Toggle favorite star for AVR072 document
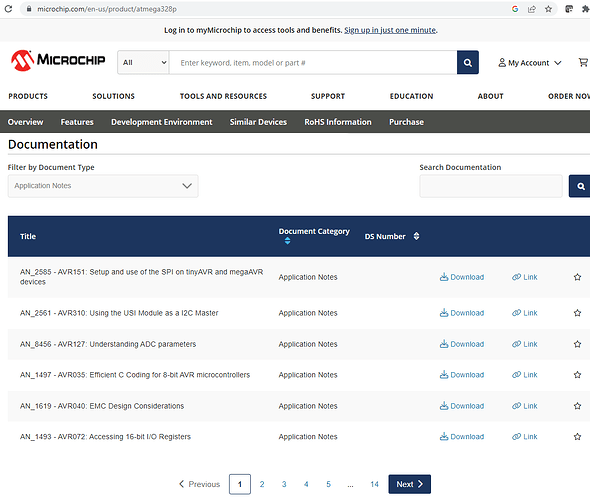Image resolution: width=590 pixels, height=500 pixels. point(577,437)
